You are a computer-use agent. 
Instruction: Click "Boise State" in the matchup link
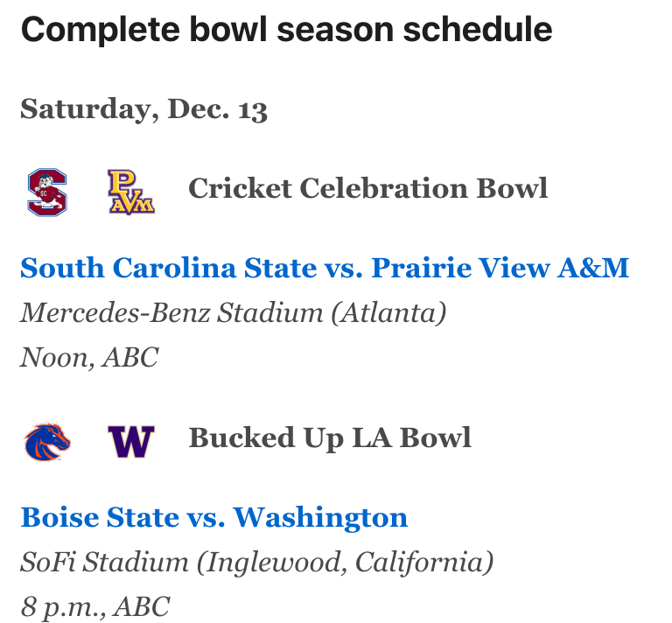[x=99, y=516]
